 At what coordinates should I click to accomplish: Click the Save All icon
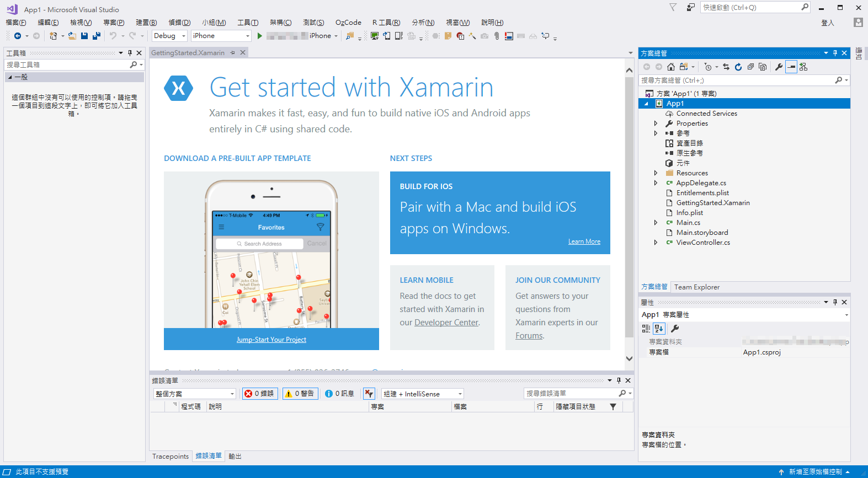(97, 36)
